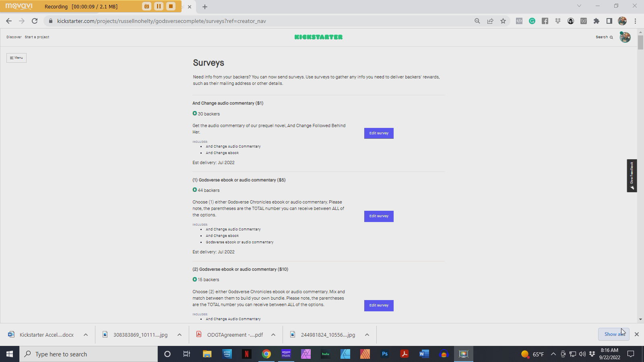
Task: Open the Grammarly extension
Action: [x=532, y=21]
